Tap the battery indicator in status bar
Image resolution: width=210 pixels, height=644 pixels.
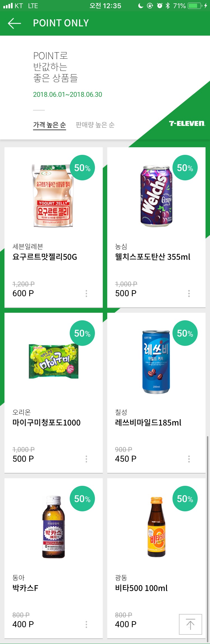point(195,6)
